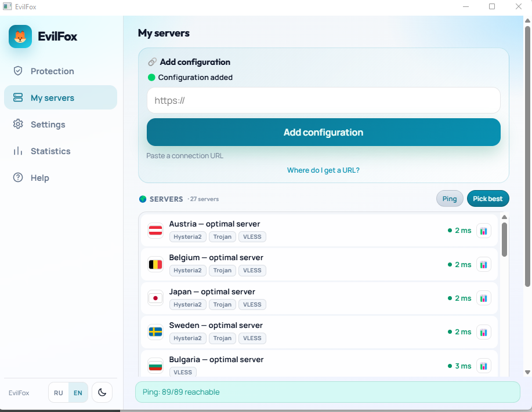Click the main page scrollbar thumb

coord(527,156)
